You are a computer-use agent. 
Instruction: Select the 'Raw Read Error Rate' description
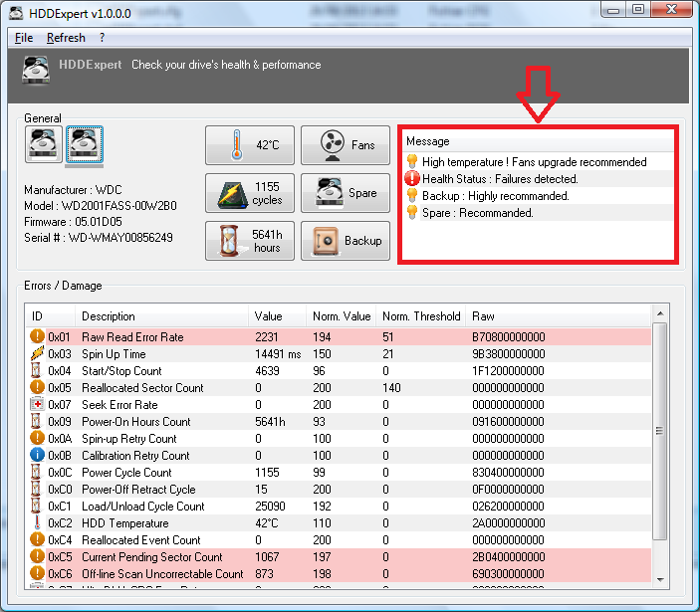coord(132,336)
